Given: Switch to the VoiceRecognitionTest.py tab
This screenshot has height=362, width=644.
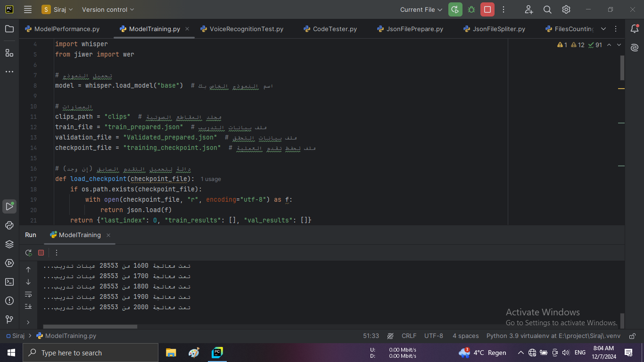Looking at the screenshot, I should point(242,29).
